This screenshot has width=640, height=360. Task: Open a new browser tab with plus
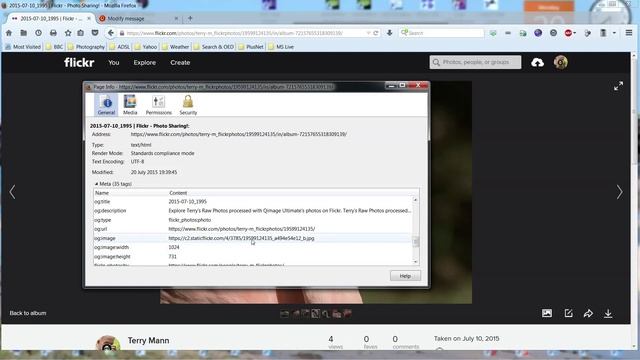pos(190,18)
